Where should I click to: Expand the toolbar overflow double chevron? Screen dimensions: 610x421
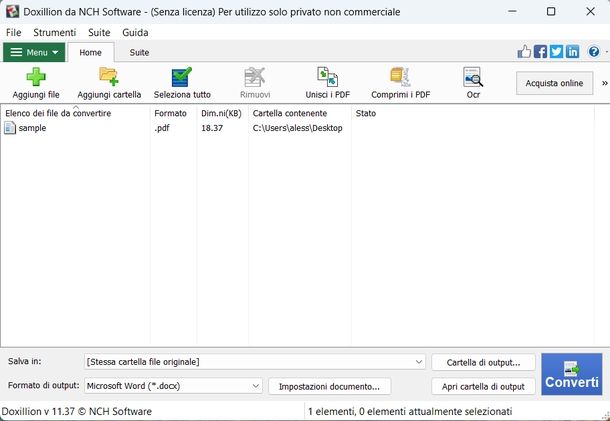(x=605, y=83)
